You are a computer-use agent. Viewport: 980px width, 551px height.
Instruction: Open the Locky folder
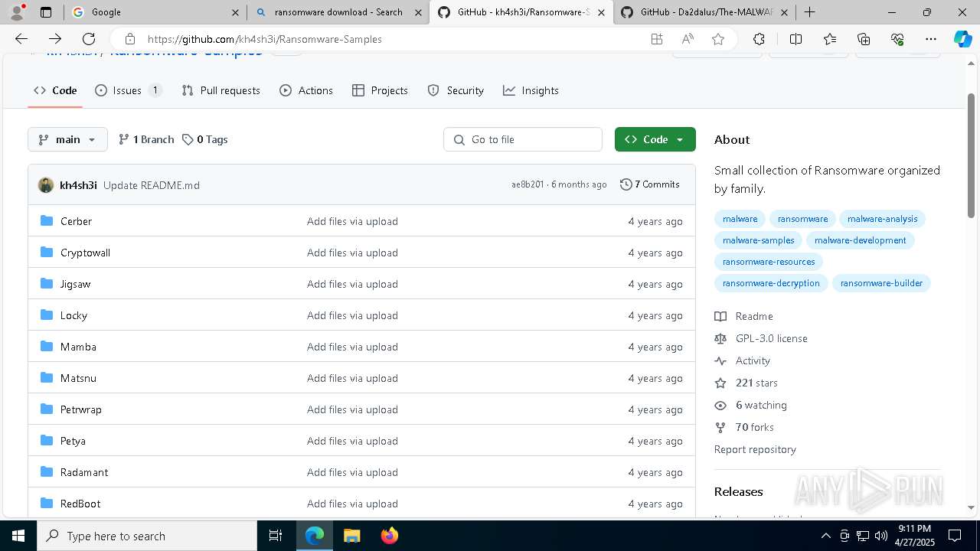(x=73, y=315)
